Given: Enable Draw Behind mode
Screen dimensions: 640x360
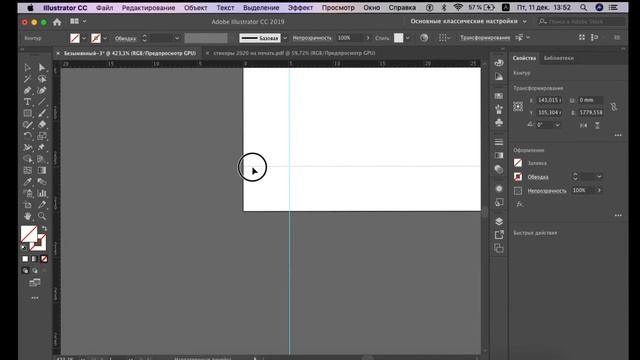Looking at the screenshot, I should (35, 271).
